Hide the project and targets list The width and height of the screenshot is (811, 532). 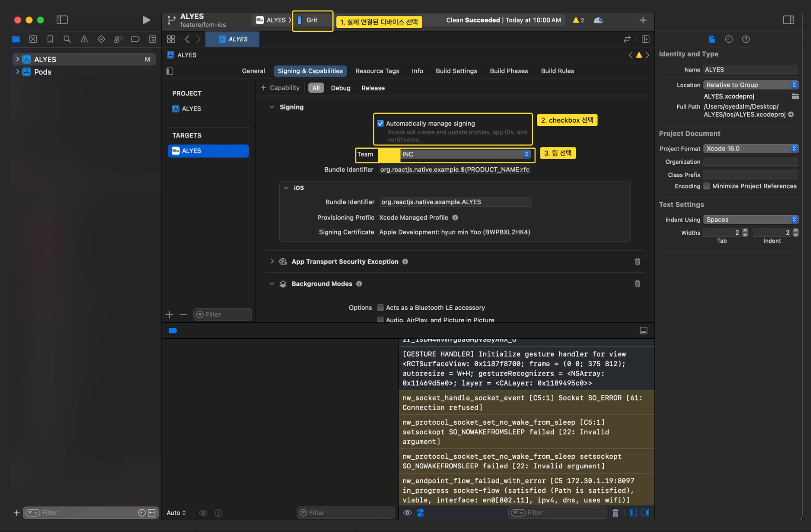[170, 71]
